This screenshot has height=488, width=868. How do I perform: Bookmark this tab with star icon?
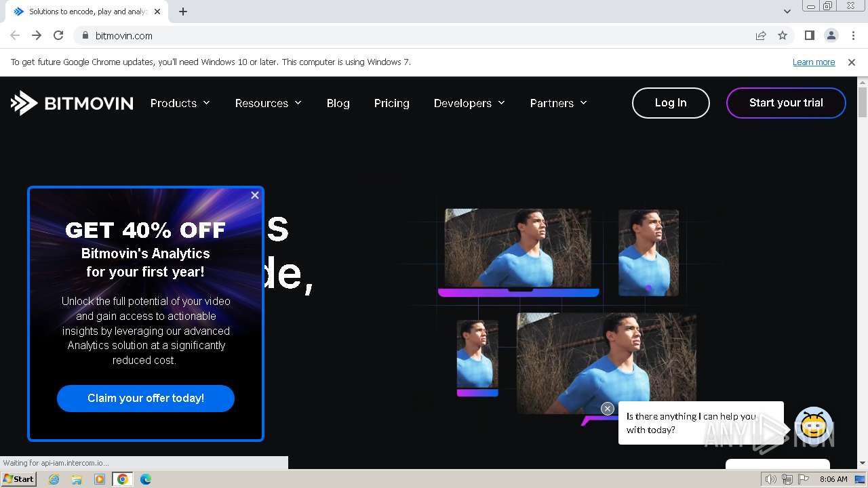[x=783, y=36]
